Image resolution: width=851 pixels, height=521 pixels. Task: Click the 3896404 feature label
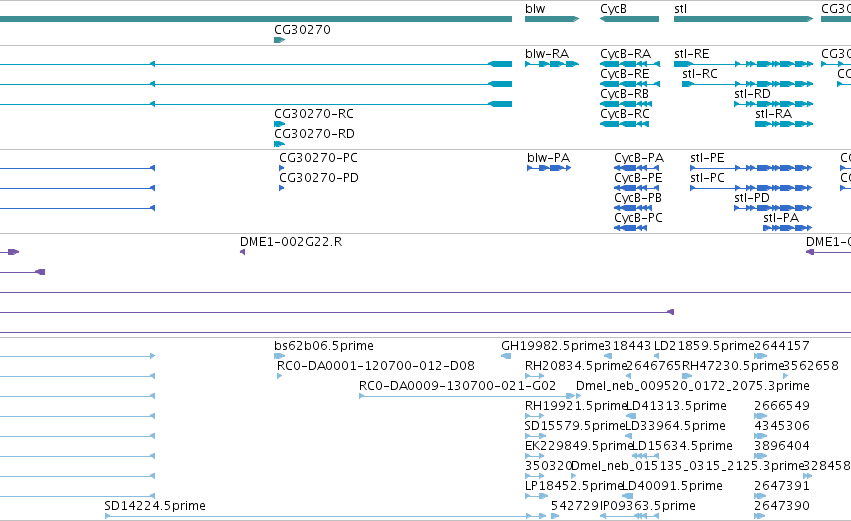[x=782, y=446]
